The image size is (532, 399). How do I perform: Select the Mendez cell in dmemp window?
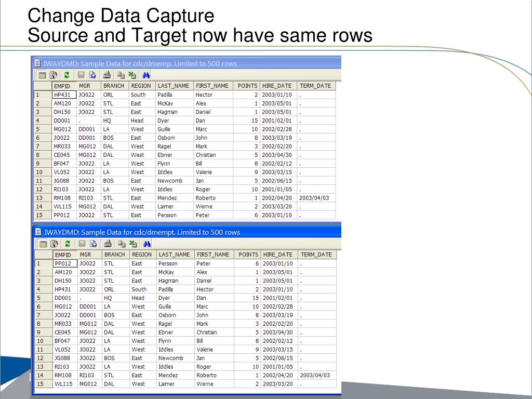(x=175, y=198)
